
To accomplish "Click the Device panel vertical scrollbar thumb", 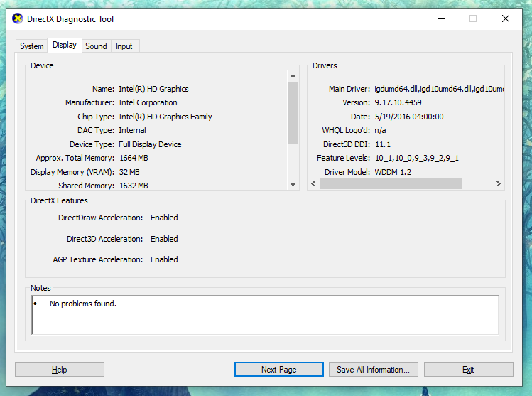I will coord(293,113).
